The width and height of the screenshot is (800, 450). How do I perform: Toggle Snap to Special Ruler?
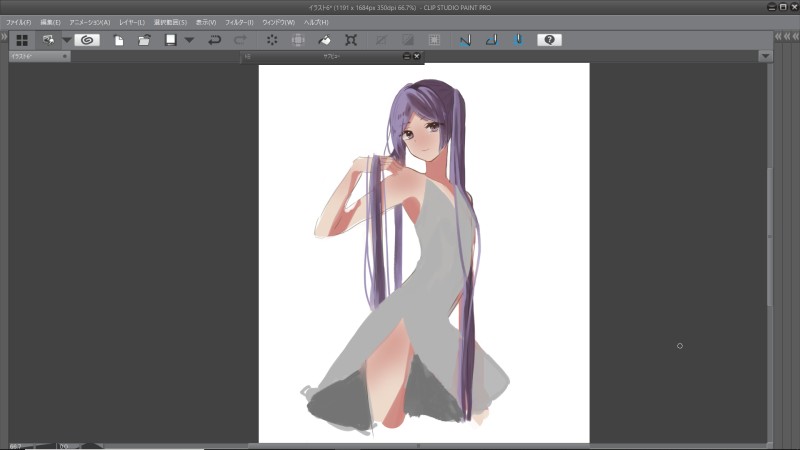tap(491, 40)
